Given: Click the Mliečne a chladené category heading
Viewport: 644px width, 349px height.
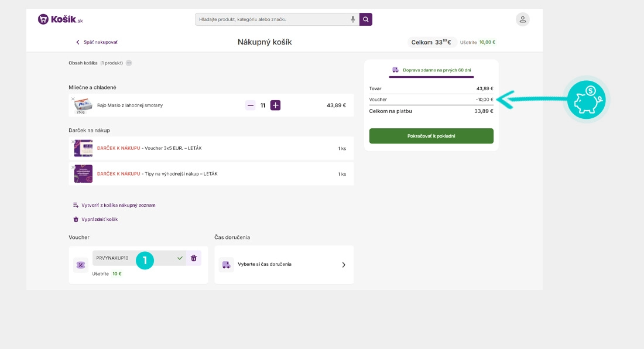Looking at the screenshot, I should (93, 87).
